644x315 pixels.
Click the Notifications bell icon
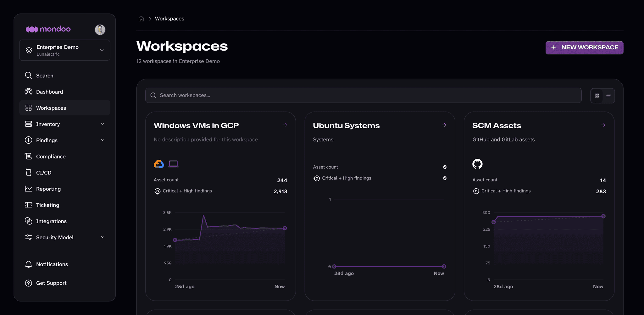point(28,264)
